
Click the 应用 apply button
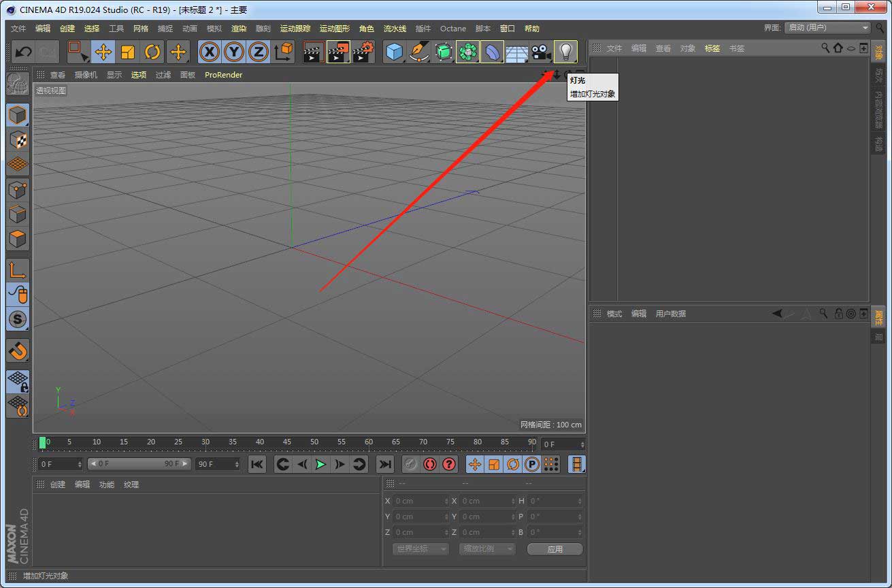pyautogui.click(x=555, y=549)
